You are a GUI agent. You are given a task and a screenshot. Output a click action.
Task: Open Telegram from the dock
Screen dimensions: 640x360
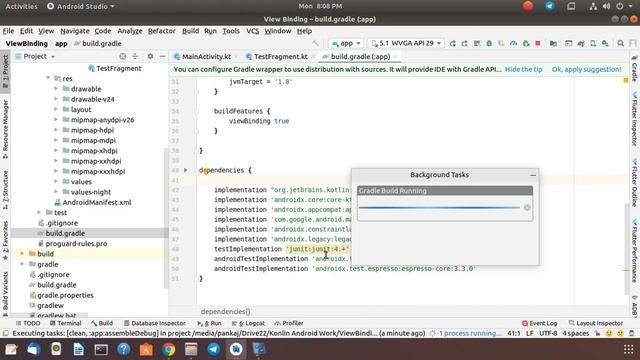coord(213,349)
